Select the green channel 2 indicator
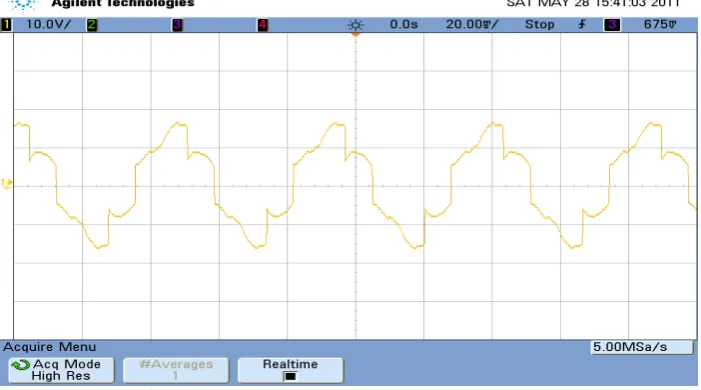The width and height of the screenshot is (701, 390). (92, 25)
